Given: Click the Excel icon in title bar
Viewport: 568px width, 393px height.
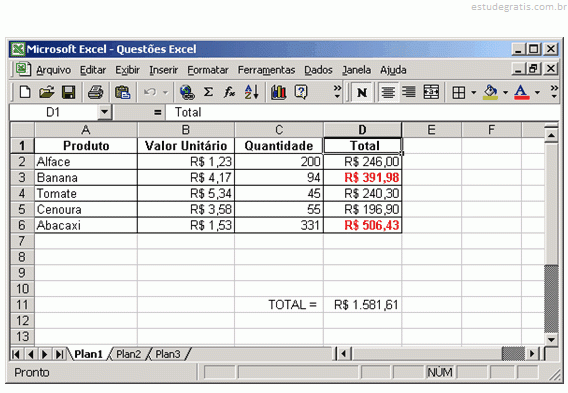Looking at the screenshot, I should click(18, 49).
